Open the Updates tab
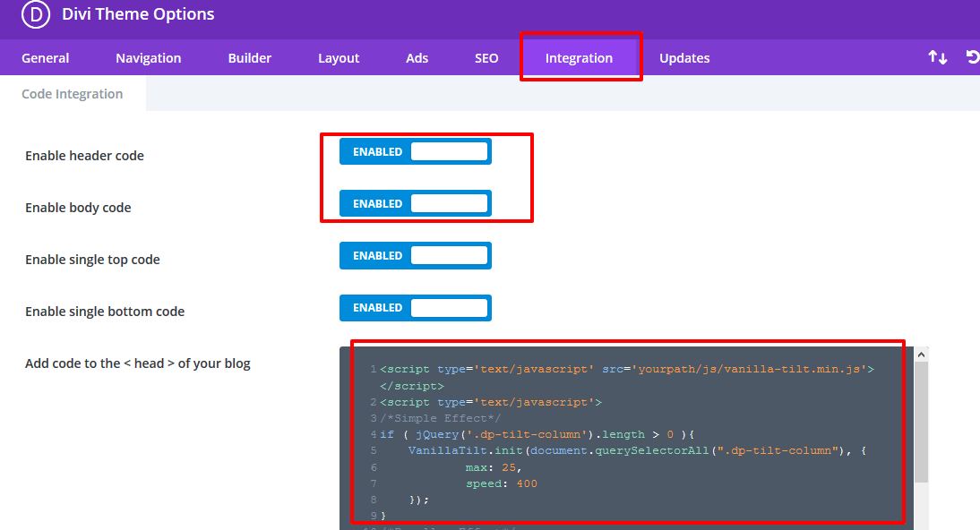The image size is (980, 530). (x=684, y=58)
